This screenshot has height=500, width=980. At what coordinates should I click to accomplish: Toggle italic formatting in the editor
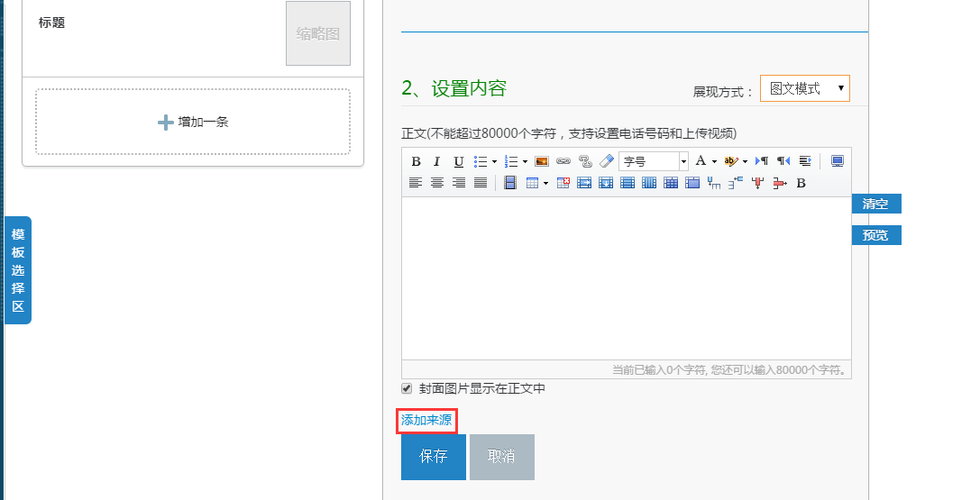437,161
